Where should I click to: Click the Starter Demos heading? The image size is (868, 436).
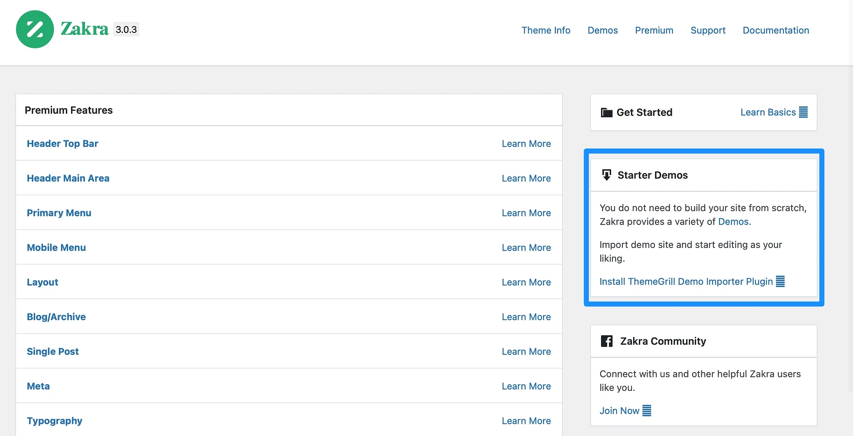653,175
